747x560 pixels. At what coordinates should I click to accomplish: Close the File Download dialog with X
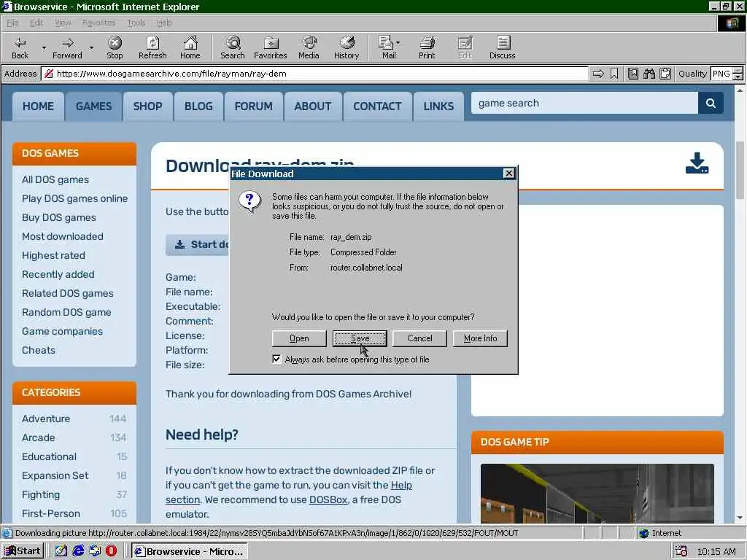tap(508, 174)
